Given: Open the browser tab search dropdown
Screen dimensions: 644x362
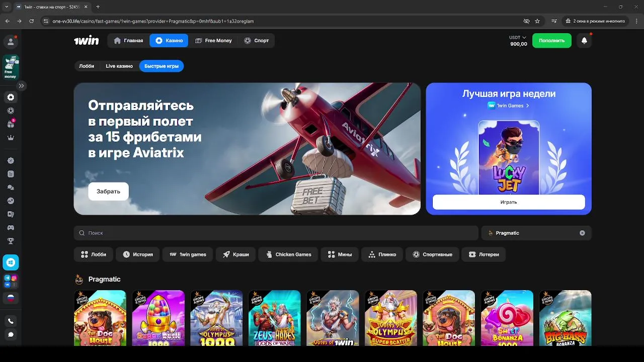Looking at the screenshot, I should (7, 7).
